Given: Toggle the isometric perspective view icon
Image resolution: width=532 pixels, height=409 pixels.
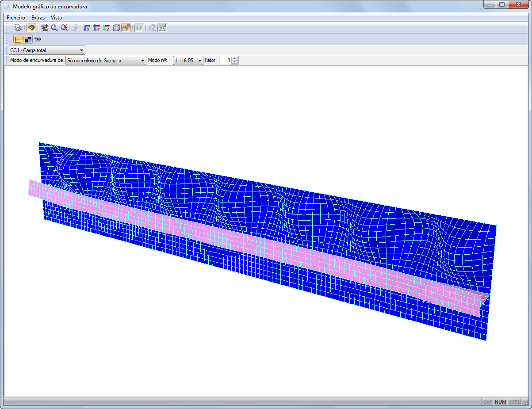Looking at the screenshot, I should [x=126, y=28].
